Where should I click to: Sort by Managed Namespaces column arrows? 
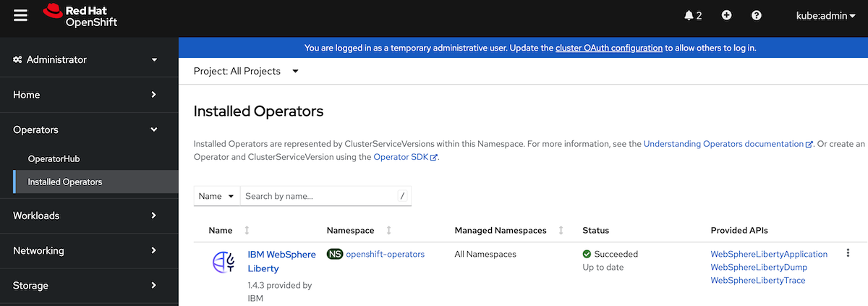click(561, 230)
